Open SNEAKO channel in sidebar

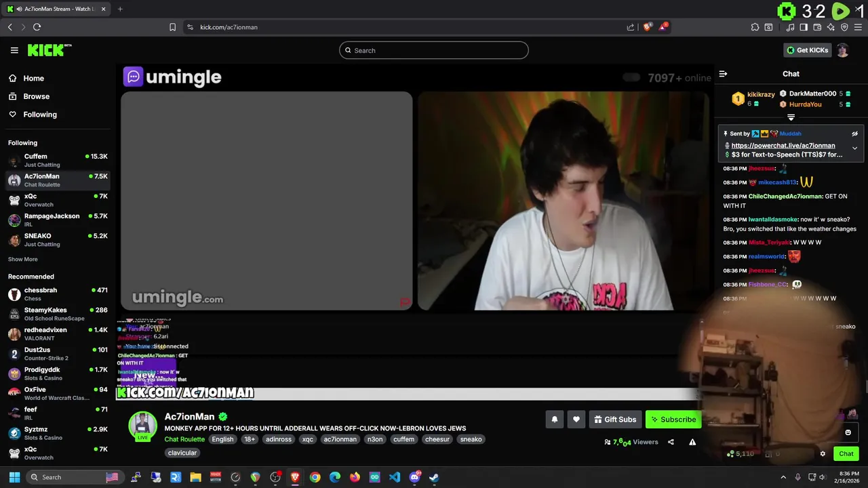click(x=58, y=239)
